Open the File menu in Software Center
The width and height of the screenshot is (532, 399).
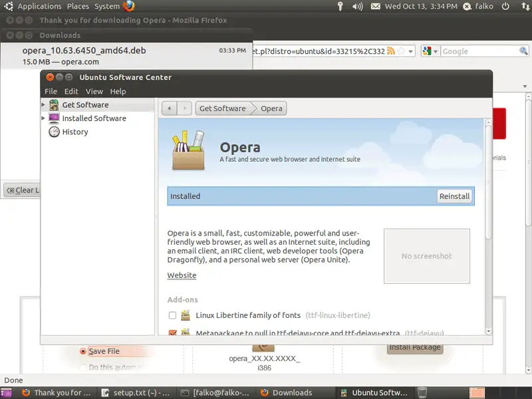[x=51, y=91]
